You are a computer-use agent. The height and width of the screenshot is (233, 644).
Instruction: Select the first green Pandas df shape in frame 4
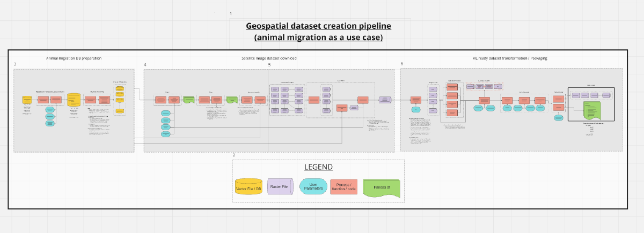point(188,100)
